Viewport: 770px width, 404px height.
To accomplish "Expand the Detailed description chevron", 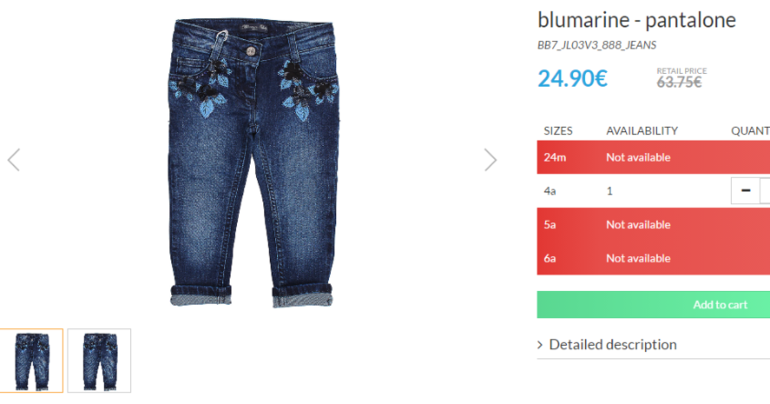I will (540, 345).
